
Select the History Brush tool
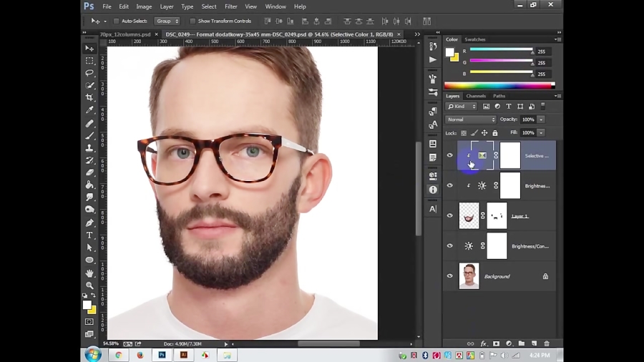[89, 160]
